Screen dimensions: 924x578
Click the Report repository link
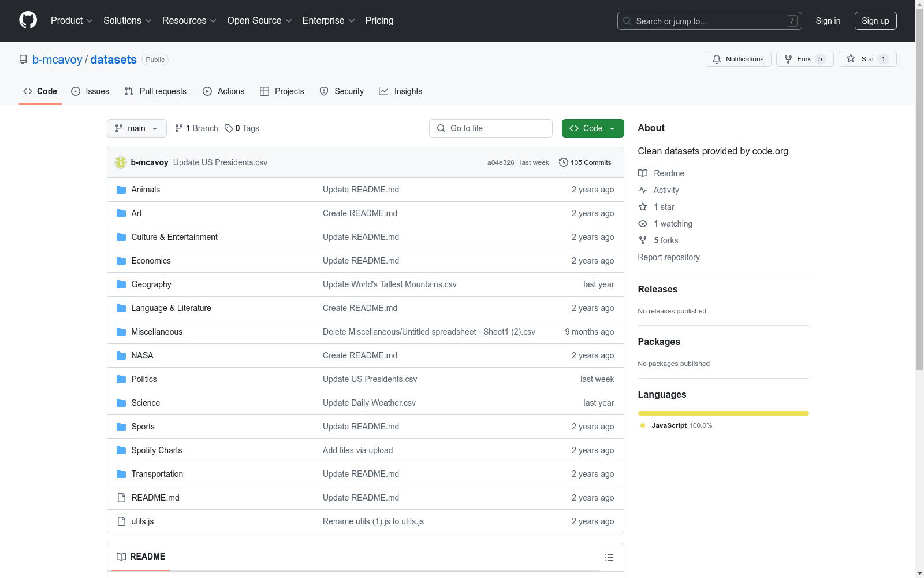(x=669, y=257)
